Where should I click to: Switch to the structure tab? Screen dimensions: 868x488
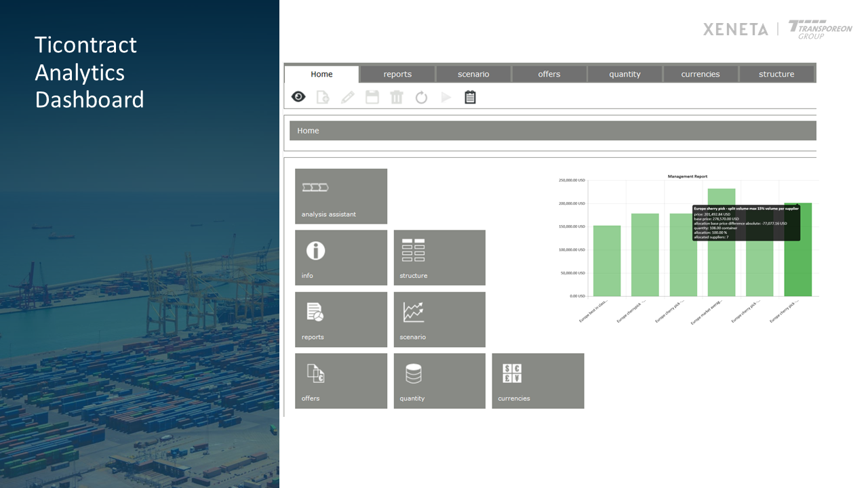click(776, 74)
